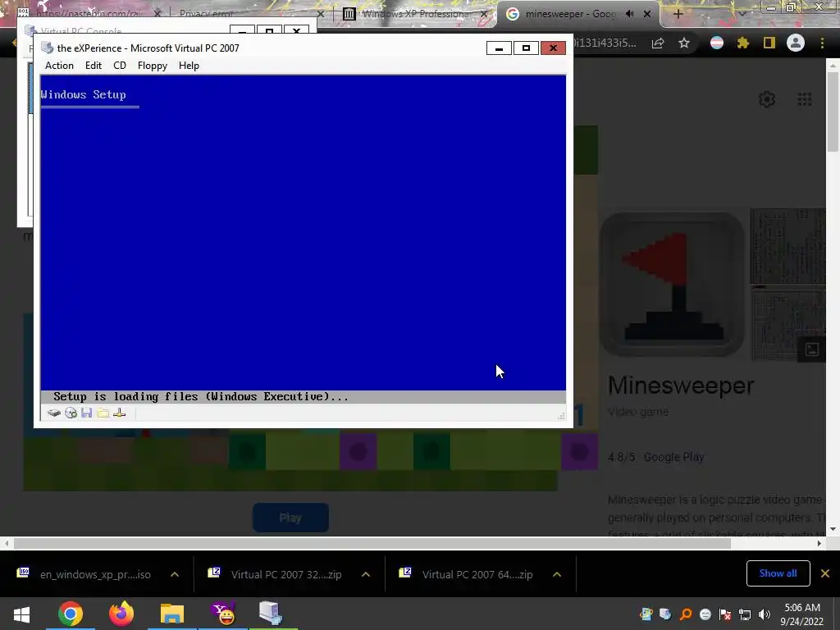The image size is (840, 630).
Task: Close the minesweeper Google tab
Action: (x=647, y=14)
